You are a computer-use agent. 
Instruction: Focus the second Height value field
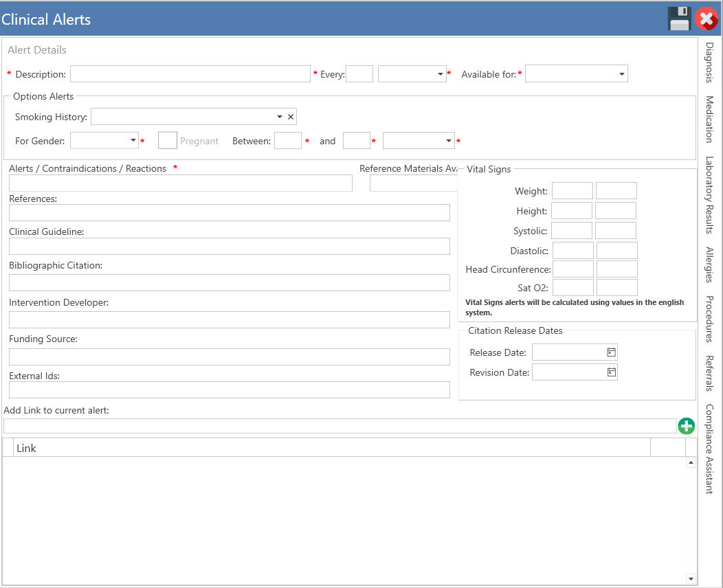point(616,211)
